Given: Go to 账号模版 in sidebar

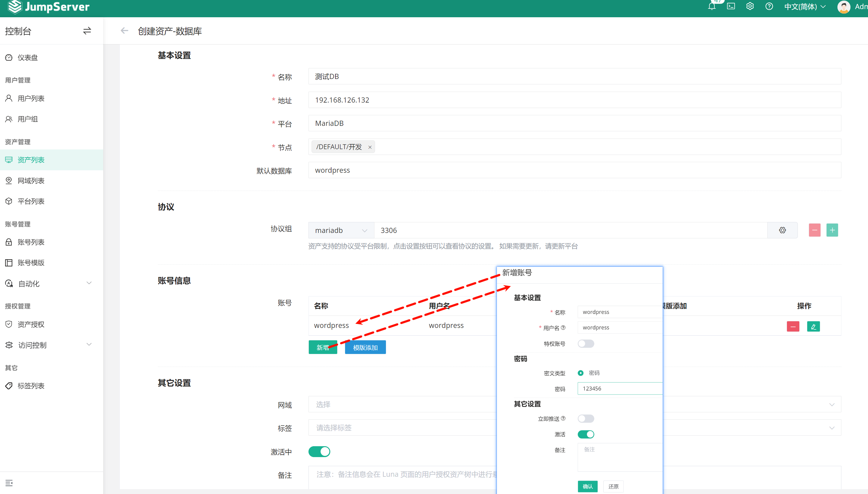Looking at the screenshot, I should click(x=31, y=263).
